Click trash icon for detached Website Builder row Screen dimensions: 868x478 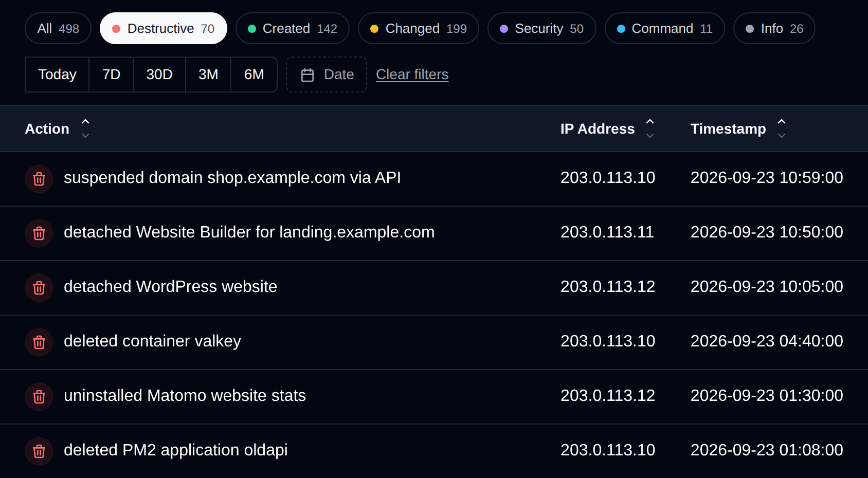[39, 233]
